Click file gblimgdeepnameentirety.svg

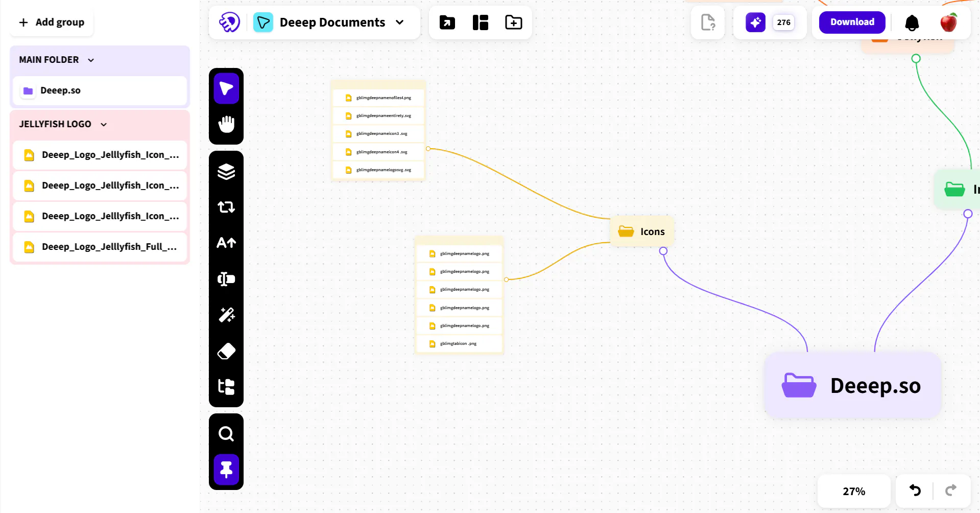pyautogui.click(x=378, y=116)
